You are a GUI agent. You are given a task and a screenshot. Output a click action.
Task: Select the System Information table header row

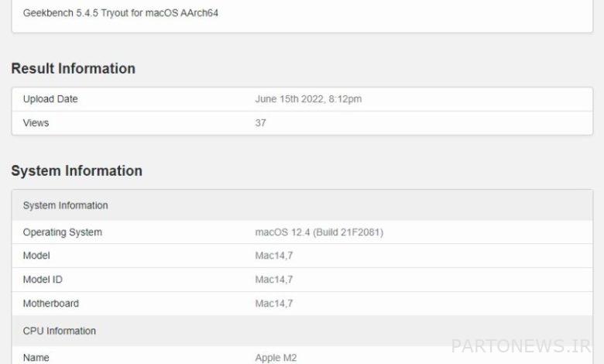coord(302,205)
